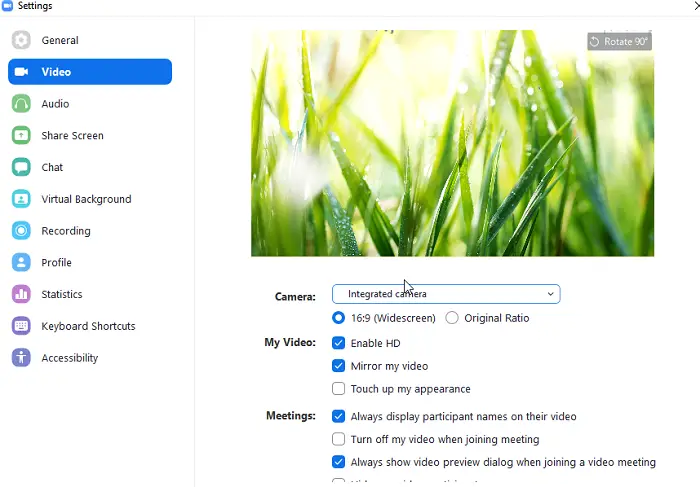
Task: Uncheck Mirror my video
Action: point(338,366)
